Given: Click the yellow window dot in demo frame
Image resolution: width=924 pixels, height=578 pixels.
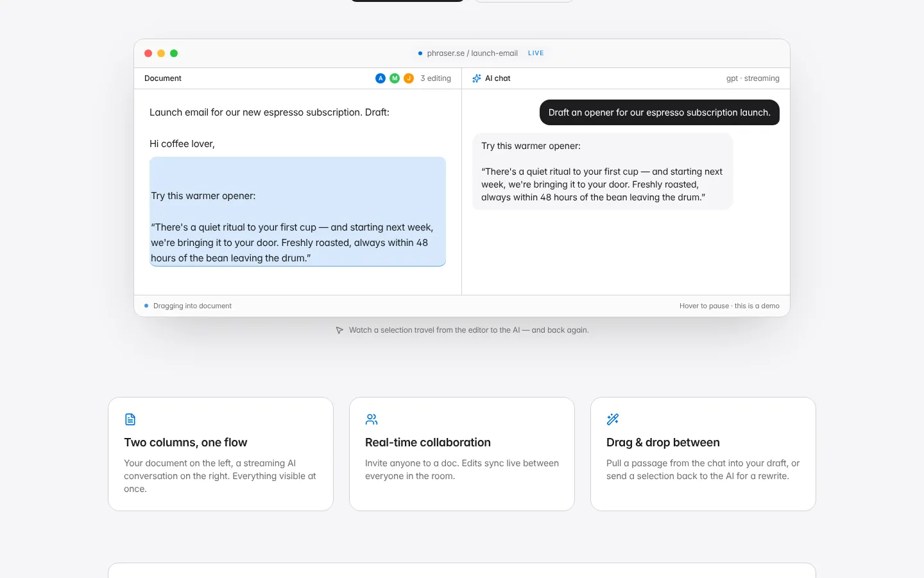Looking at the screenshot, I should tap(161, 53).
